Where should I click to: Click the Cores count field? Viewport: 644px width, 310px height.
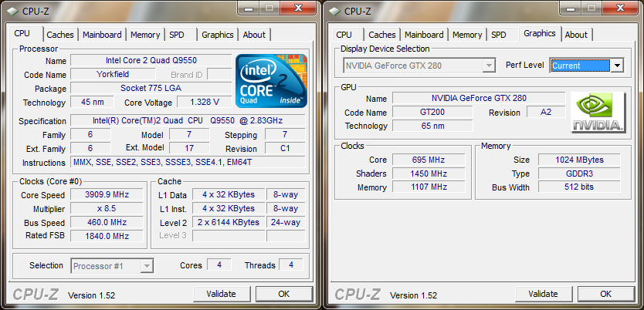[219, 265]
